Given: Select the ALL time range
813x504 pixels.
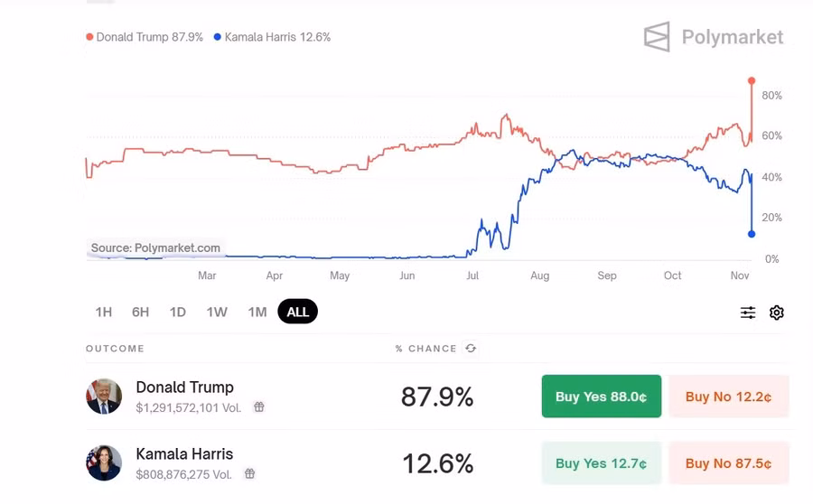Looking at the screenshot, I should point(297,313).
